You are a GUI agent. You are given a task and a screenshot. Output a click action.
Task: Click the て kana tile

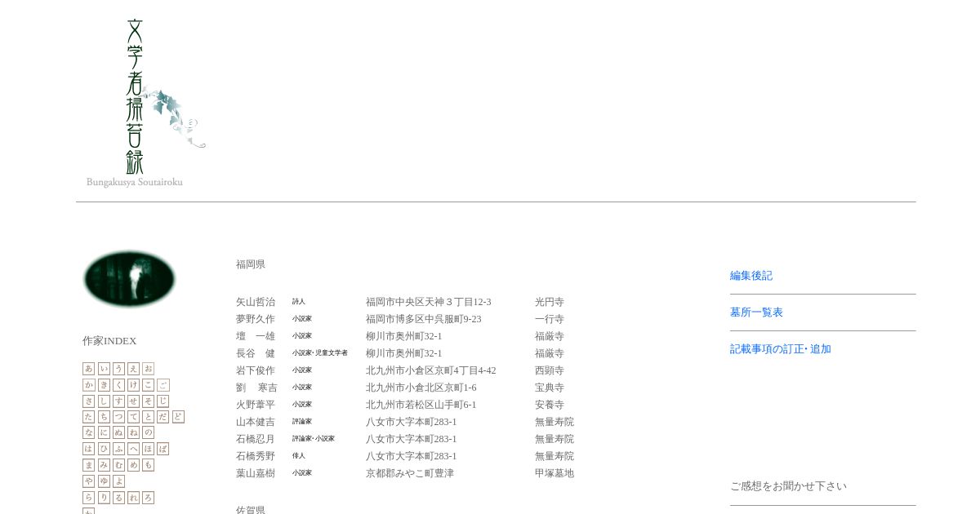[133, 417]
